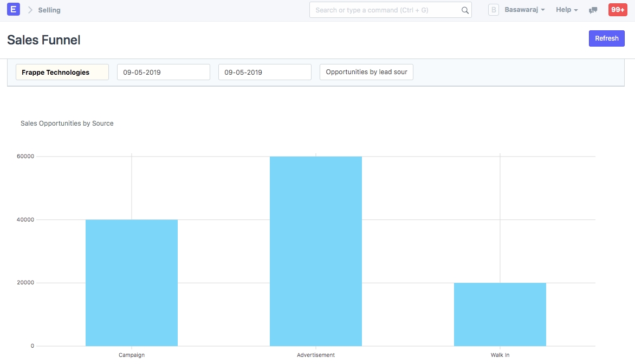Open the Opportunities by lead source selector
Image resolution: width=635 pixels, height=364 pixels.
click(x=366, y=72)
